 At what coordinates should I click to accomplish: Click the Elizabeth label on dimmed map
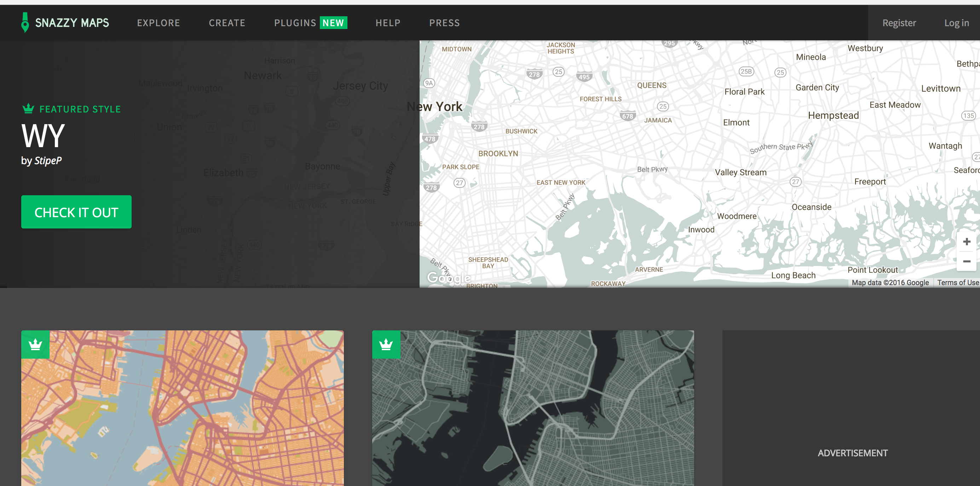pos(223,173)
